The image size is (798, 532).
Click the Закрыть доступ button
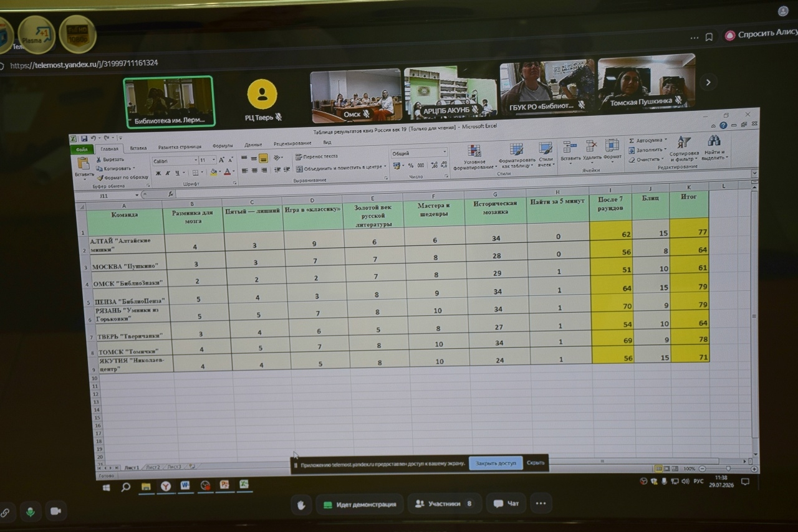point(496,463)
